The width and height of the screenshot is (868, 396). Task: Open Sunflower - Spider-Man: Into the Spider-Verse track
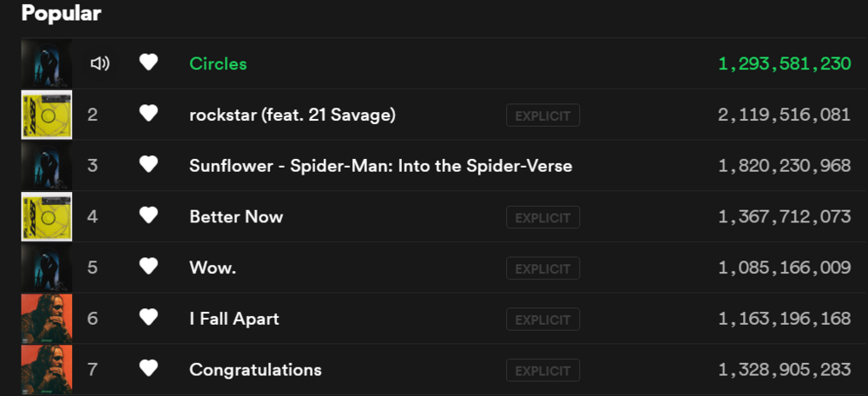point(381,166)
